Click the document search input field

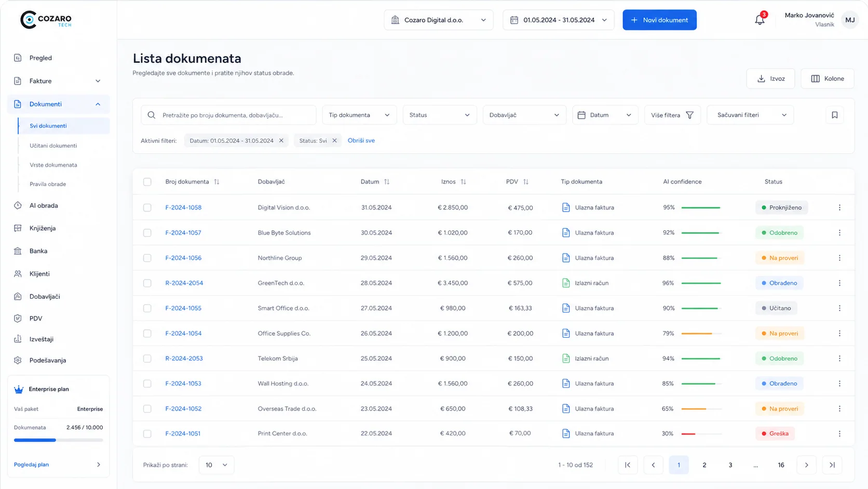pos(228,115)
